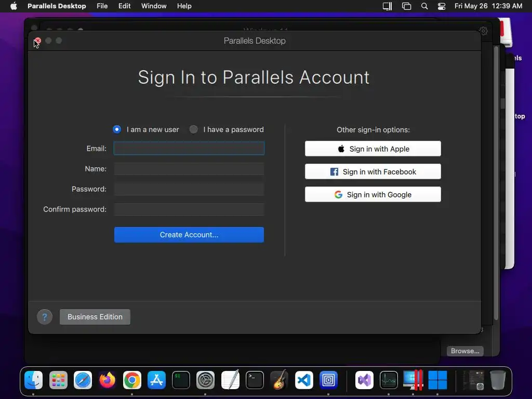
Task: Open the Apple menu
Action: coord(14,6)
